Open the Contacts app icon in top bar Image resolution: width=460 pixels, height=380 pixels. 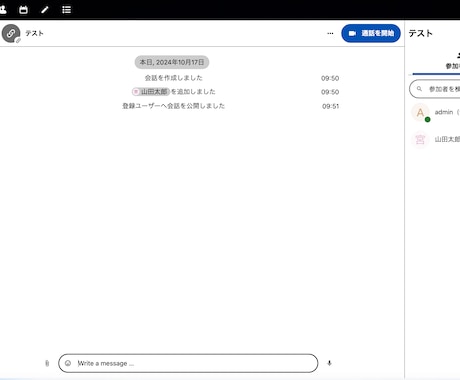click(x=3, y=10)
